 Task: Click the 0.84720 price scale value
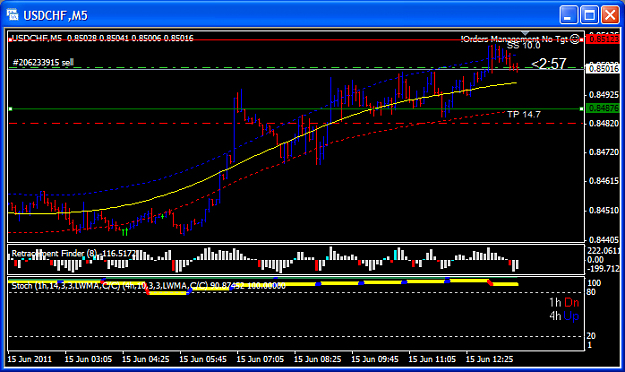click(x=604, y=152)
